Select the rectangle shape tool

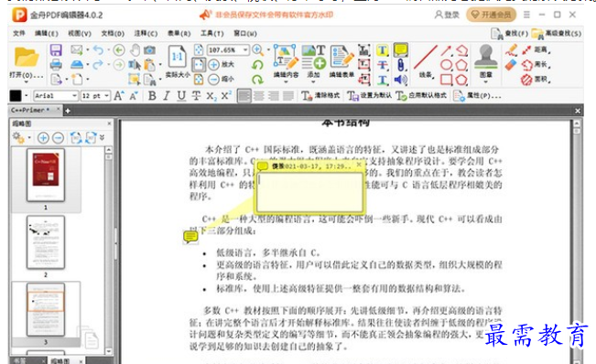point(446,80)
